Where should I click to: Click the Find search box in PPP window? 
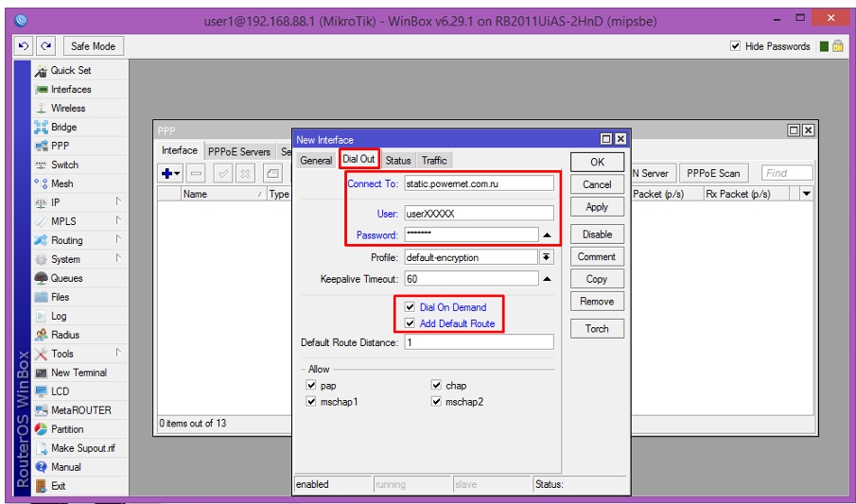point(787,173)
